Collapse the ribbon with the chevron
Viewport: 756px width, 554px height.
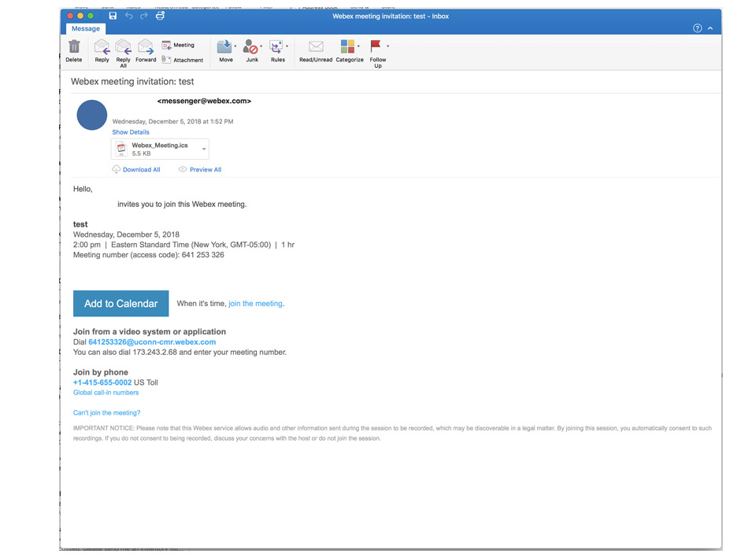click(710, 28)
